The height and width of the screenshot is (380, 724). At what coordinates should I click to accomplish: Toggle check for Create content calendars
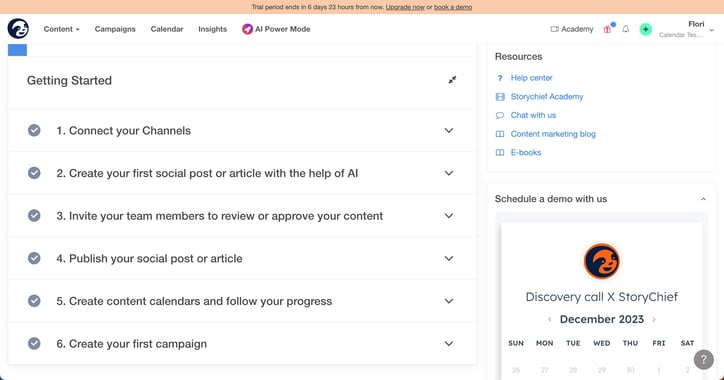pos(34,301)
